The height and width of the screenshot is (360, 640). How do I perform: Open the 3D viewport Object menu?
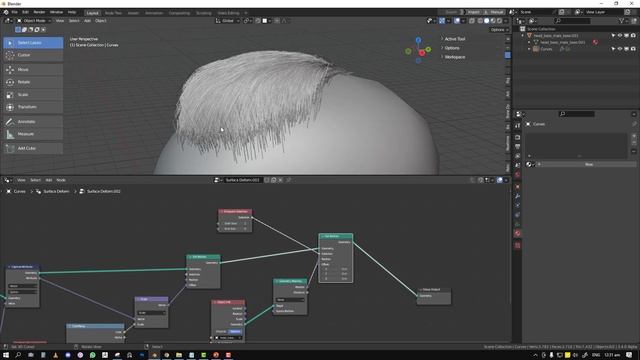[100, 21]
